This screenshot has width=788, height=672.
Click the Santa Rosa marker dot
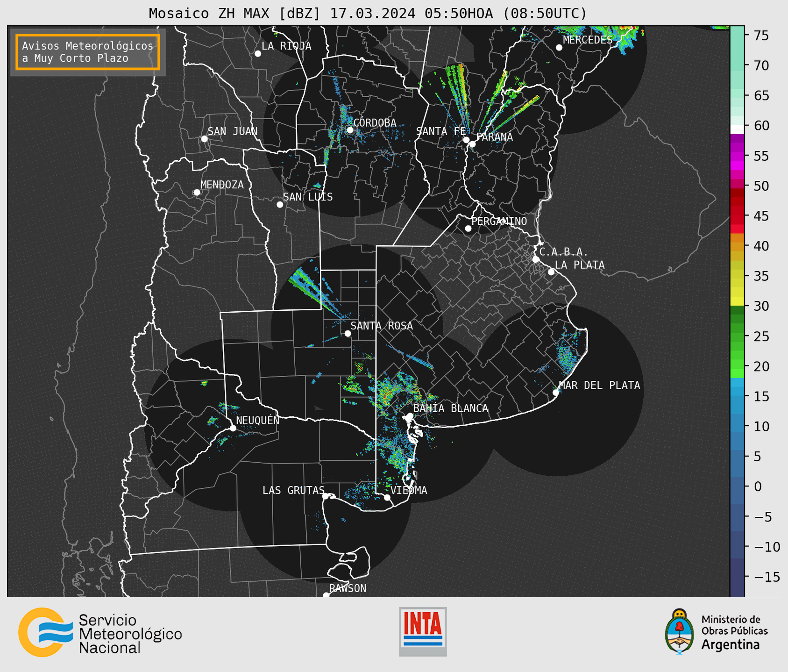pos(348,333)
